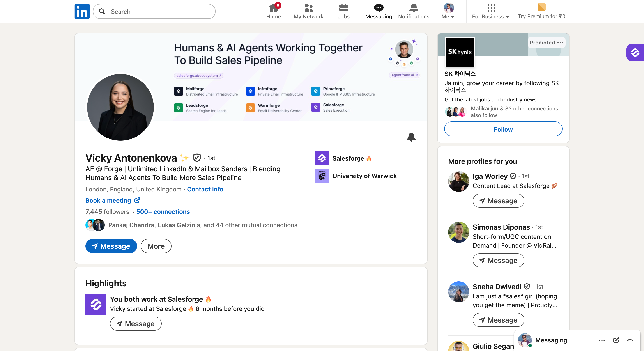The image size is (644, 351).
Task: Click the purple Salesforge extension side icon
Action: click(635, 52)
